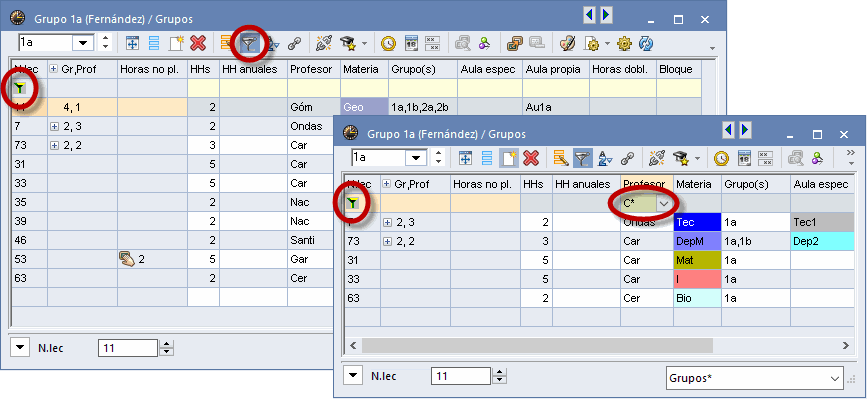Click the blue refresh icon in back window
The height and width of the screenshot is (399, 867).
646,43
